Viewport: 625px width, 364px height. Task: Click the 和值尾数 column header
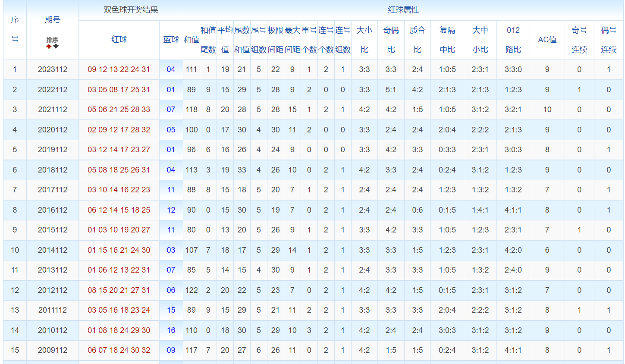pyautogui.click(x=208, y=40)
